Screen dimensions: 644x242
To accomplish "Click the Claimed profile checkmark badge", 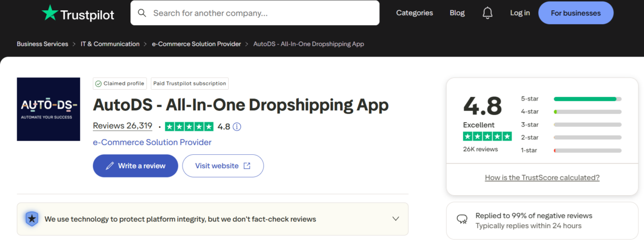I will pyautogui.click(x=98, y=83).
